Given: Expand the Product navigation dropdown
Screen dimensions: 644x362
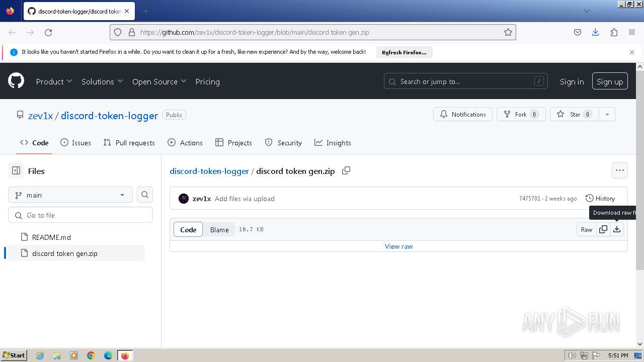Looking at the screenshot, I should point(54,81).
